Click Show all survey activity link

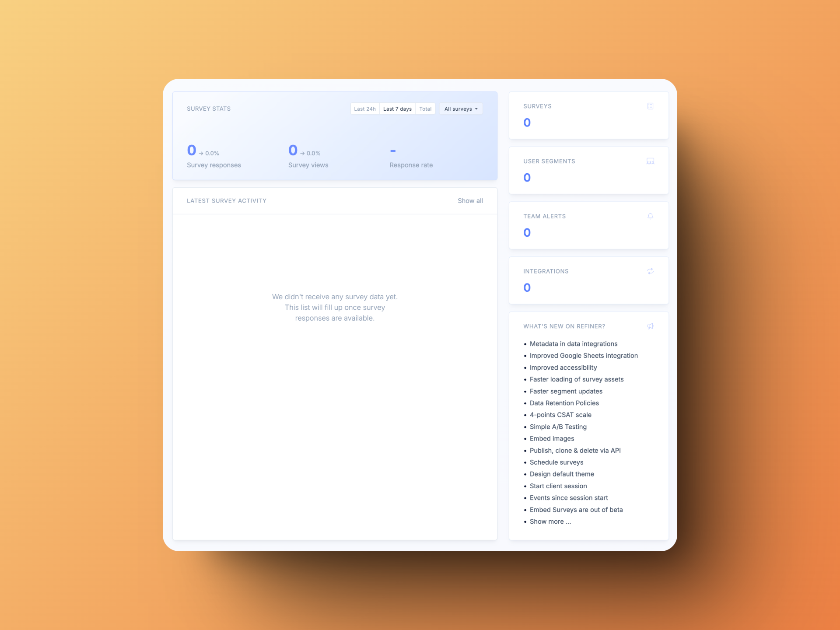470,200
